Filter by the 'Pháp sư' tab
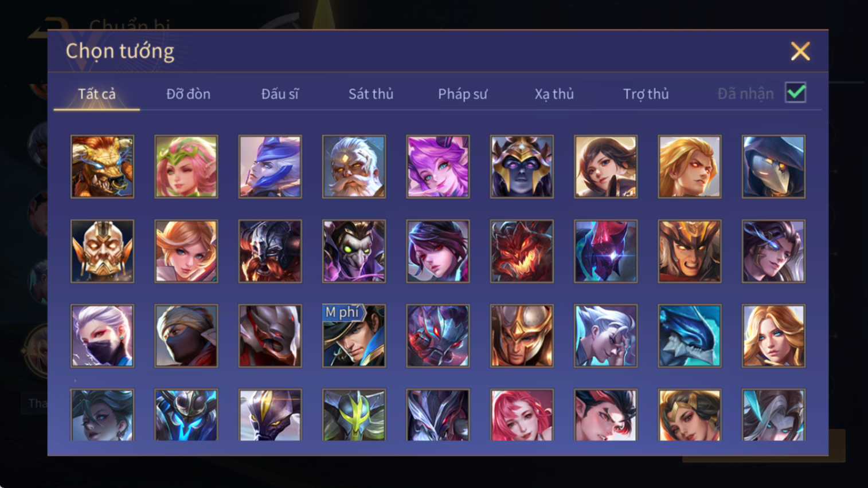The height and width of the screenshot is (488, 868). coord(463,94)
